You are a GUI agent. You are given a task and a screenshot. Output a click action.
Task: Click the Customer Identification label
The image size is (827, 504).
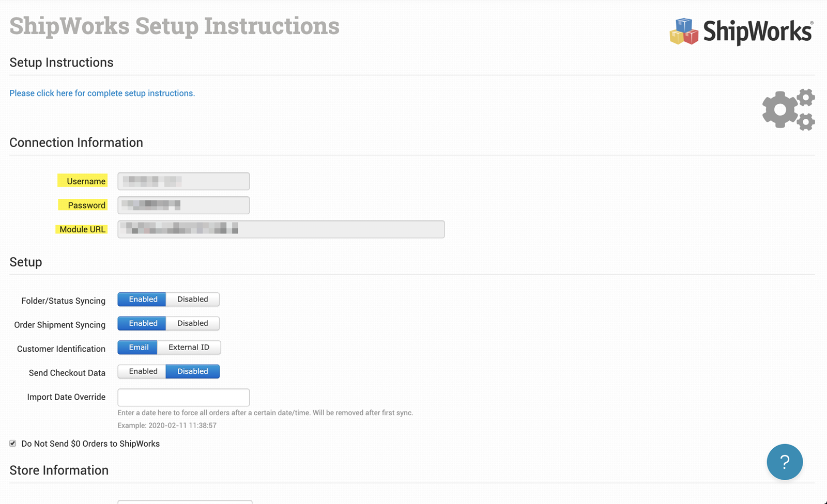tap(61, 349)
